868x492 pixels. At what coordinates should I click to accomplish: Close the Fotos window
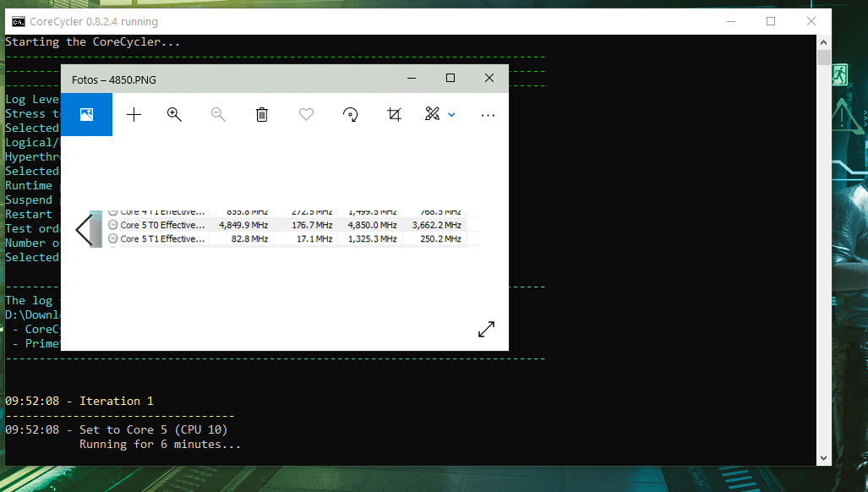(489, 78)
